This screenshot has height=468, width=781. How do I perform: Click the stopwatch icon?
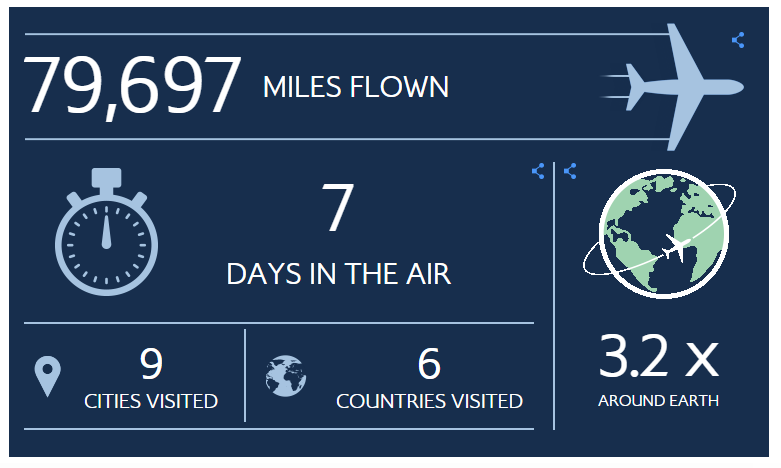click(x=105, y=236)
